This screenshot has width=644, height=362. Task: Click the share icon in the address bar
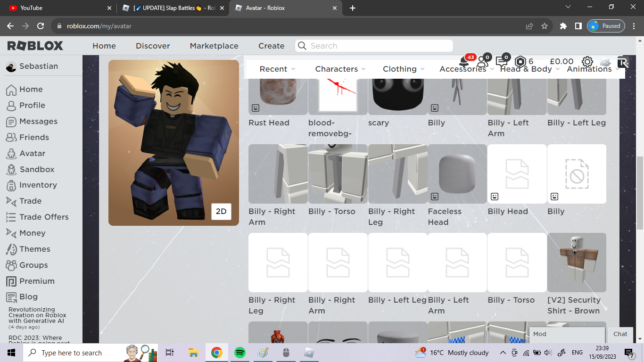point(529,26)
